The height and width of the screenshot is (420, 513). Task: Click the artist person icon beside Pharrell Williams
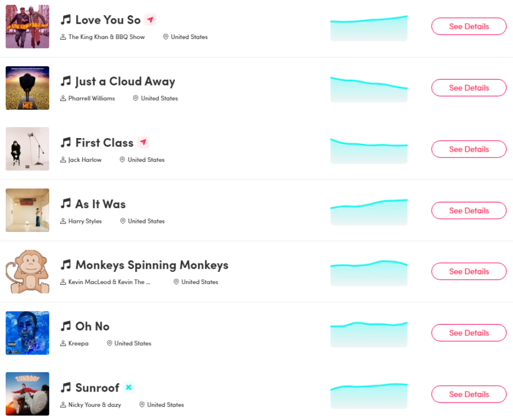pyautogui.click(x=63, y=98)
